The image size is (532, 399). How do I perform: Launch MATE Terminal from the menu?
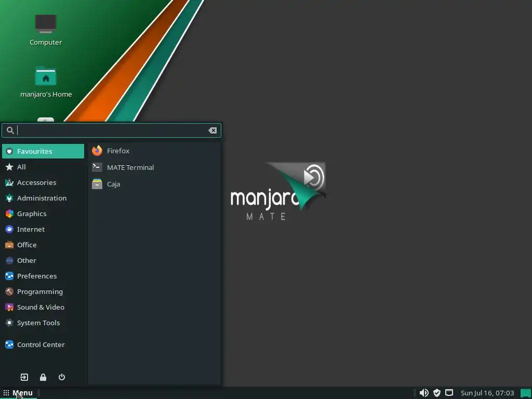pyautogui.click(x=154, y=167)
